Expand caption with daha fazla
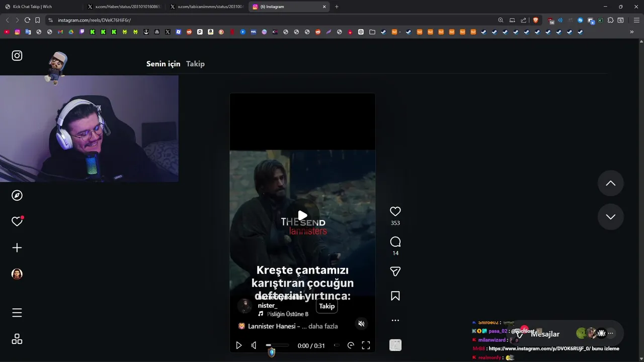 (323, 326)
